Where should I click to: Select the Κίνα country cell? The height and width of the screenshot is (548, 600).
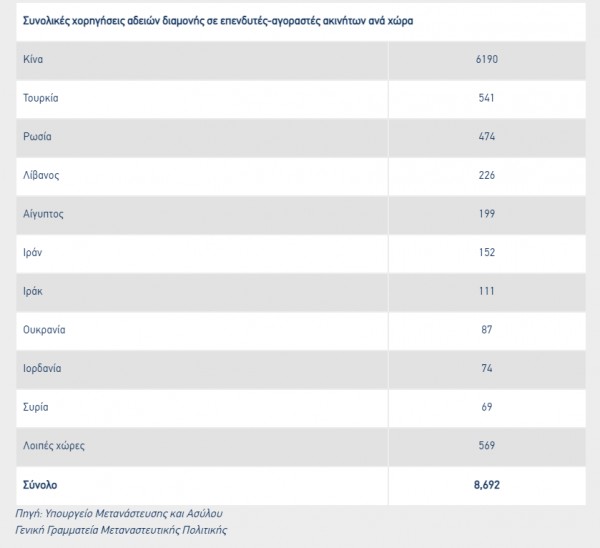pos(33,59)
